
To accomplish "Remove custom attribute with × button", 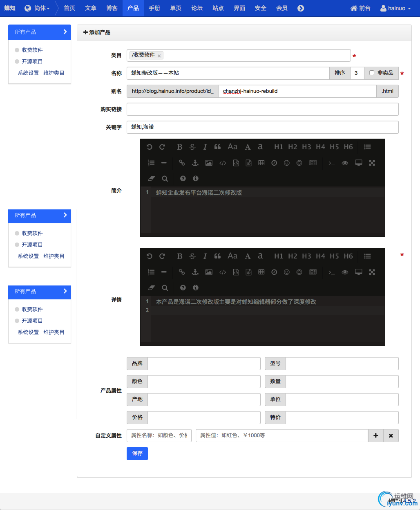I will 391,436.
